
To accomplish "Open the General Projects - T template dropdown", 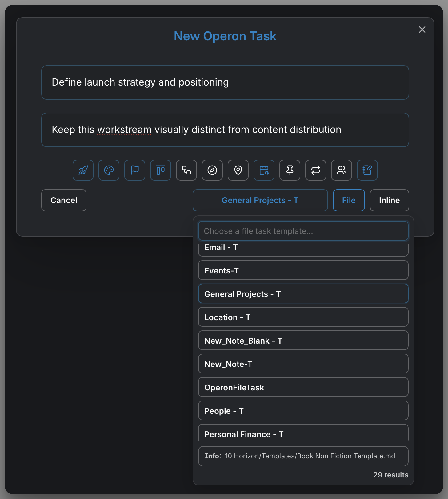I will tap(260, 200).
